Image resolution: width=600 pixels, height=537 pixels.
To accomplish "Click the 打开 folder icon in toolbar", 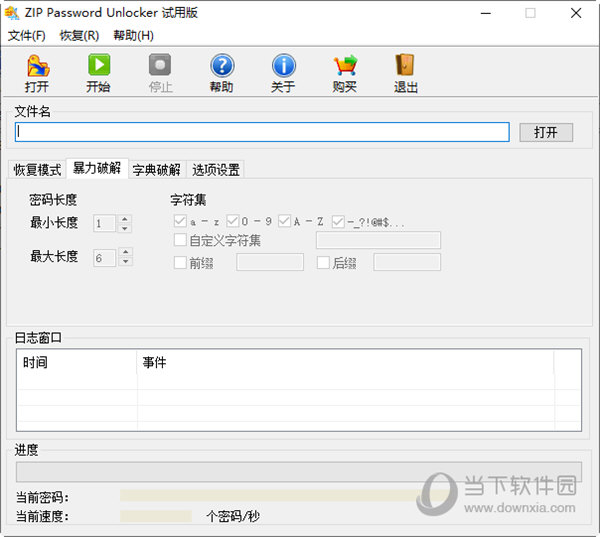I will (38, 65).
